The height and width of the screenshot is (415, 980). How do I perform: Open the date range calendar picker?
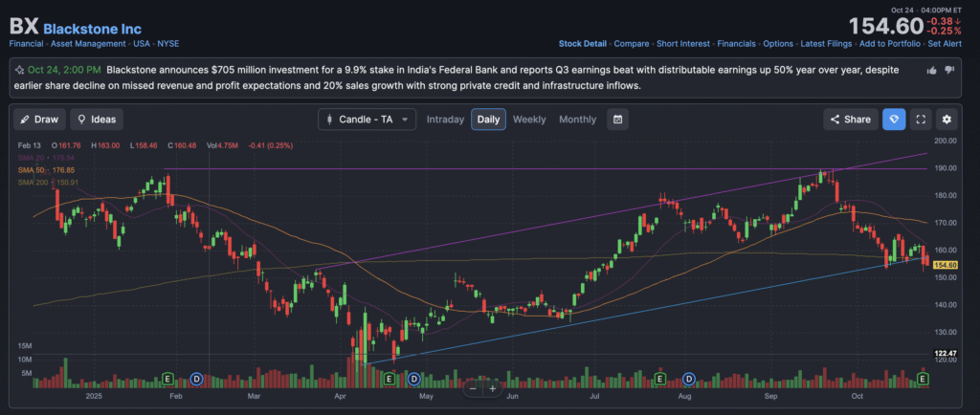(619, 120)
